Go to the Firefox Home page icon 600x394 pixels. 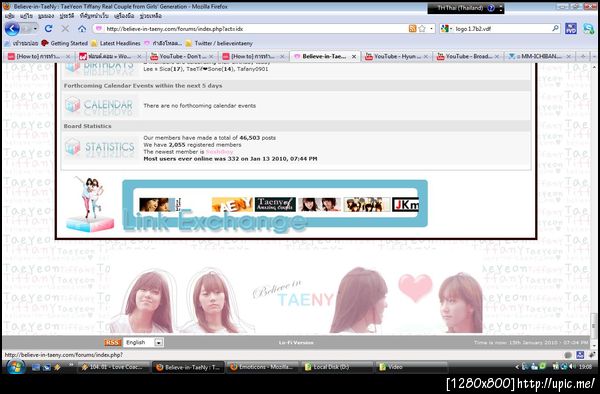point(82,29)
